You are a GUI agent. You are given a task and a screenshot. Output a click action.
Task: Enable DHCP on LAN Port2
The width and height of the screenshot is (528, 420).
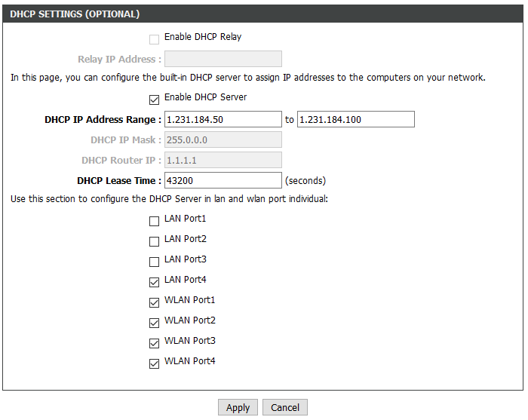pos(155,241)
